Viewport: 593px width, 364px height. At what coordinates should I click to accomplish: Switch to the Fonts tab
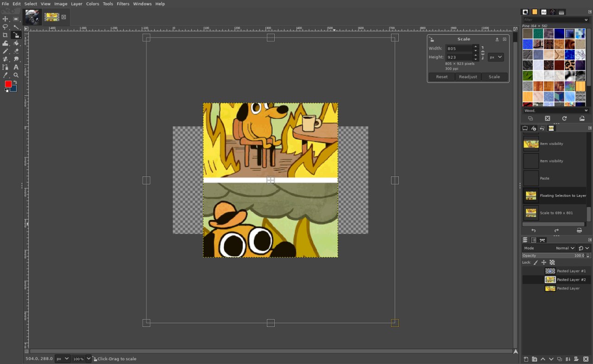pos(543,12)
